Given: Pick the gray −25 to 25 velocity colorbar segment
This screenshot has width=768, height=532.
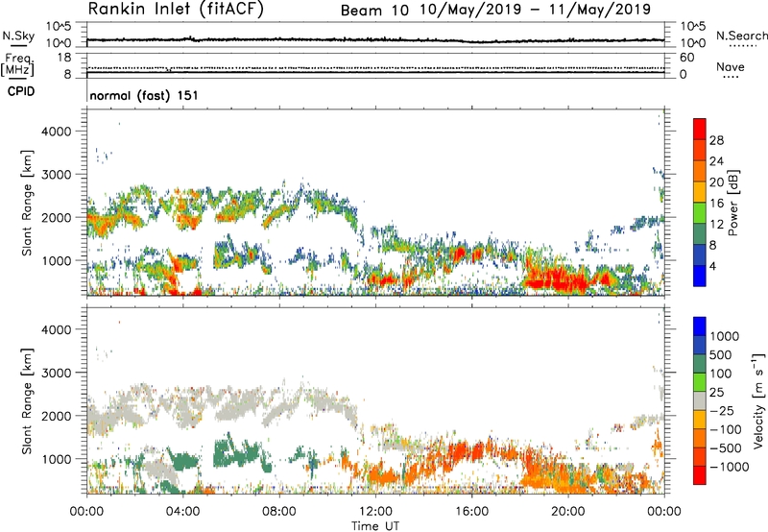Looking at the screenshot, I should (700, 401).
